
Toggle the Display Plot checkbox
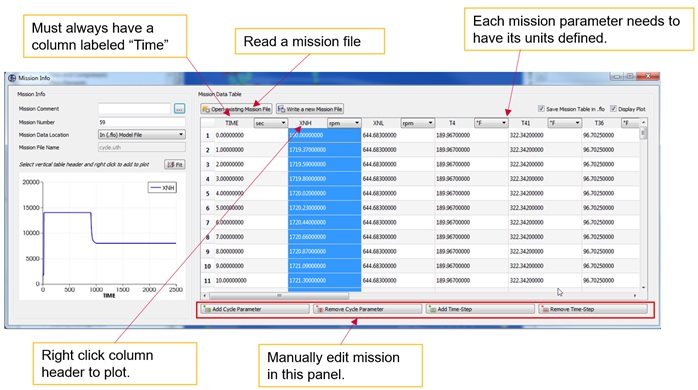coord(613,108)
